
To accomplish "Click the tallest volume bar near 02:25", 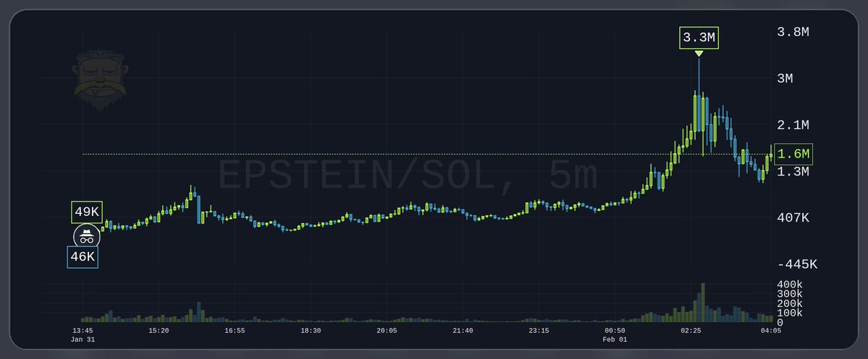I will (x=702, y=302).
